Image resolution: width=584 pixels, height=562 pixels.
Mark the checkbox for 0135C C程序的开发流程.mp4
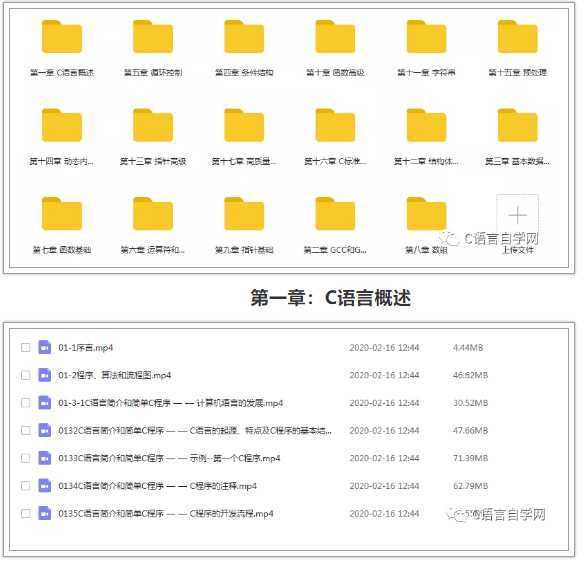pyautogui.click(x=25, y=514)
